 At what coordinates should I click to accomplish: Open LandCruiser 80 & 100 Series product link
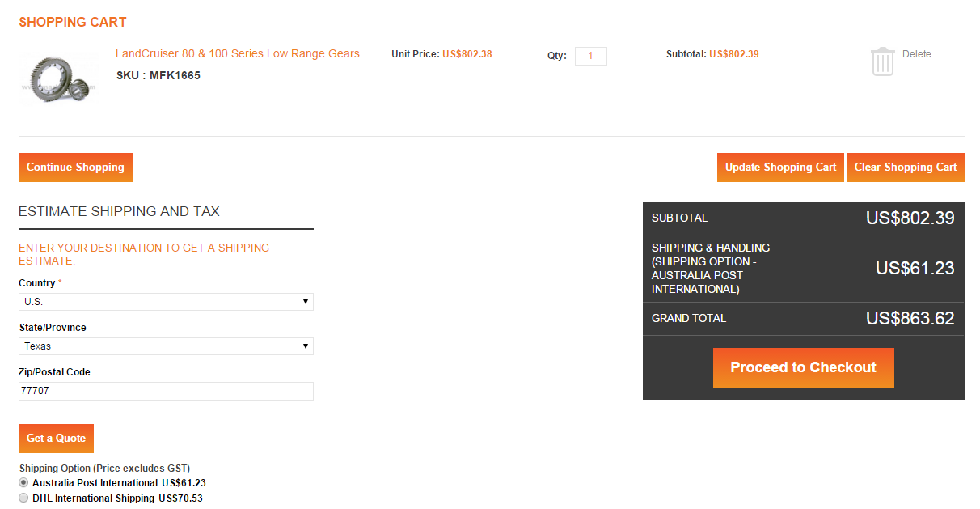237,54
